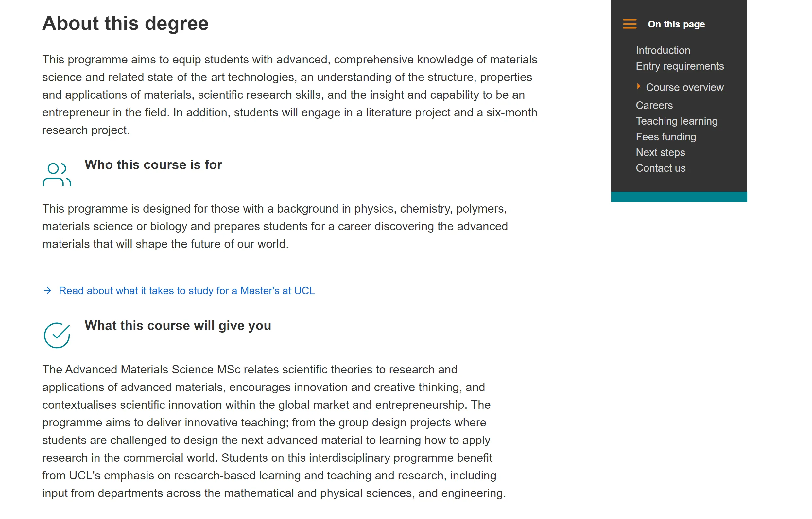Jump to the Introduction section
Viewport: 812px width, 519px height.
pos(663,50)
